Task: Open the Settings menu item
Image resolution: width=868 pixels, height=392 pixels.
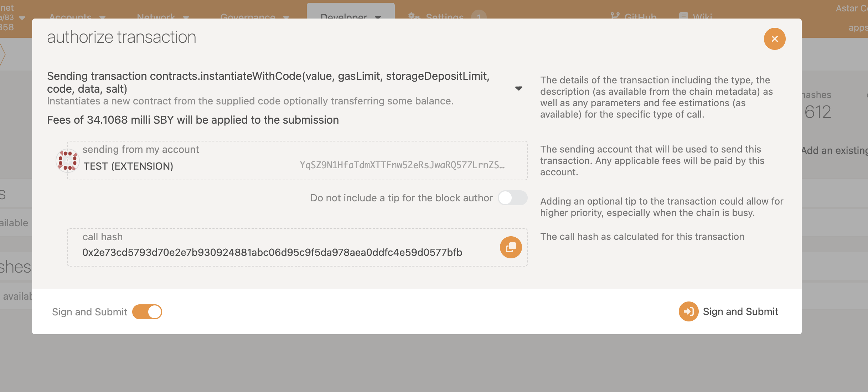Action: tap(444, 16)
